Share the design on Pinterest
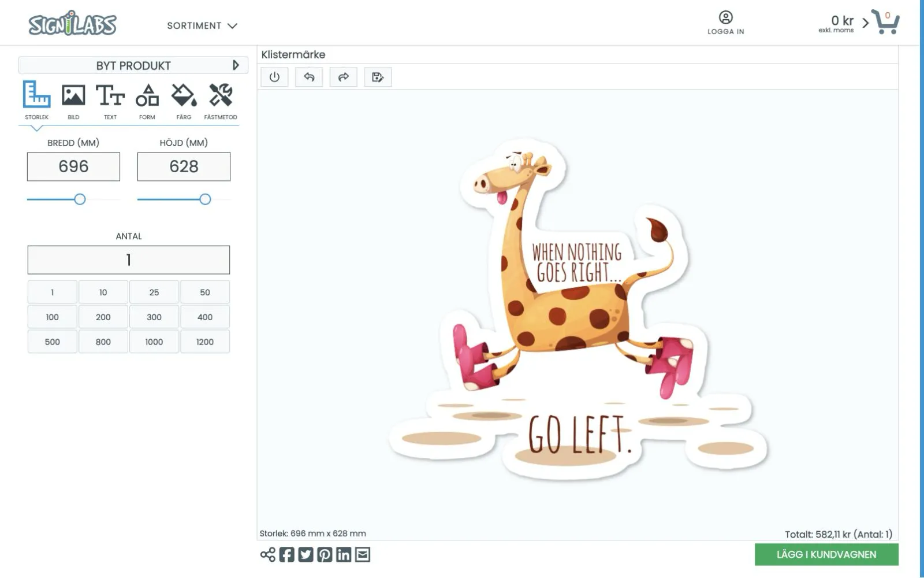 coord(325,555)
